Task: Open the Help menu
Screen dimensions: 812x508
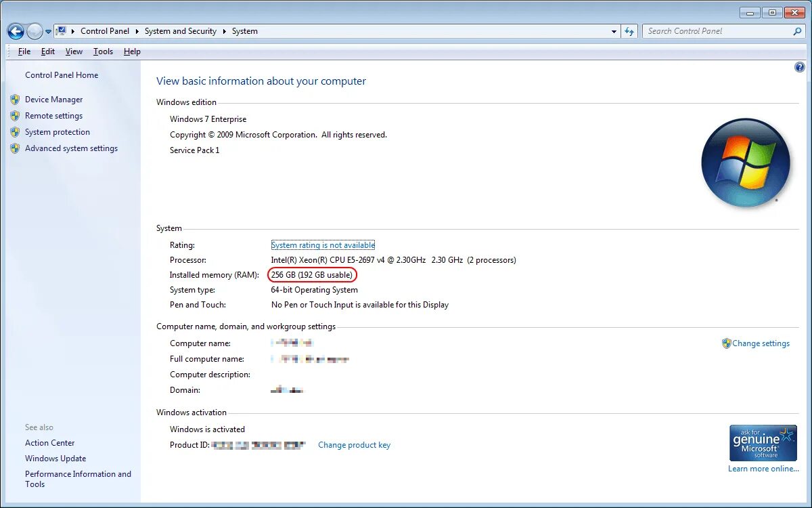Action: tap(132, 51)
